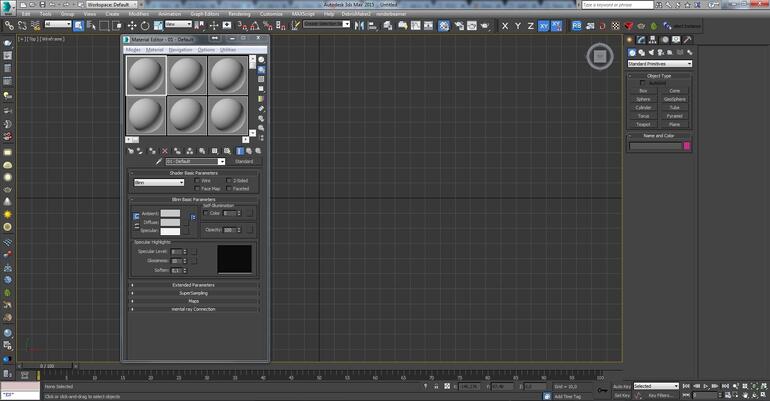
Task: Open the Utilities hammer panel tab
Action: click(x=688, y=40)
